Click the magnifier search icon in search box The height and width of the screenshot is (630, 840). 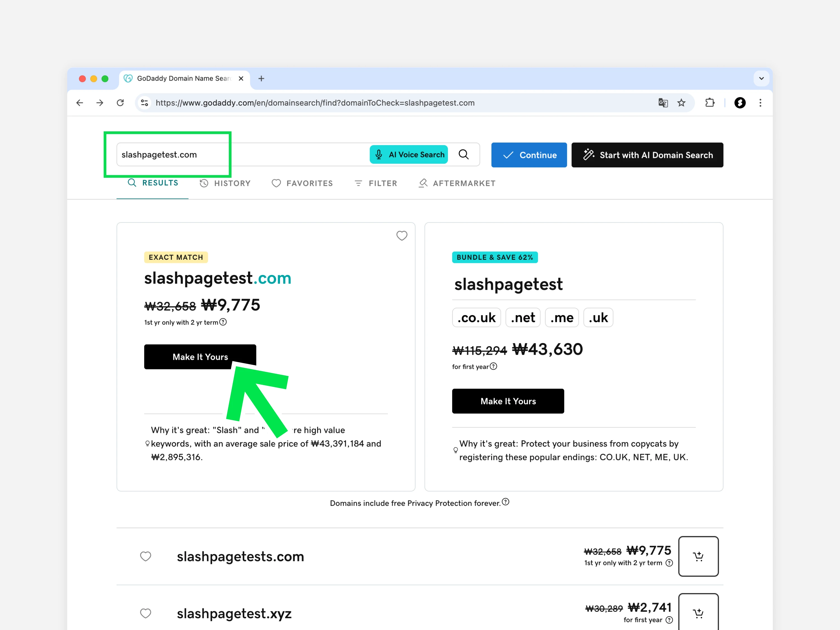pyautogui.click(x=464, y=155)
